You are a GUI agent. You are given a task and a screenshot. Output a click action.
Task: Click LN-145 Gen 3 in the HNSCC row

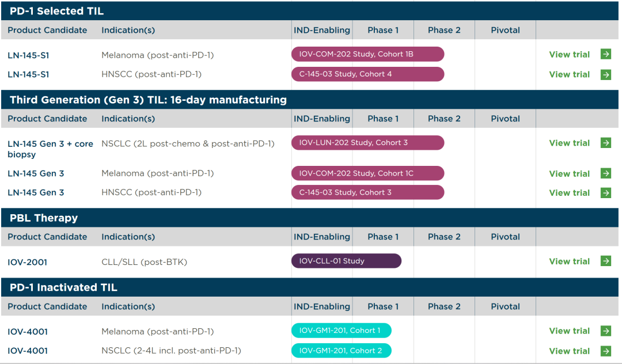36,192
